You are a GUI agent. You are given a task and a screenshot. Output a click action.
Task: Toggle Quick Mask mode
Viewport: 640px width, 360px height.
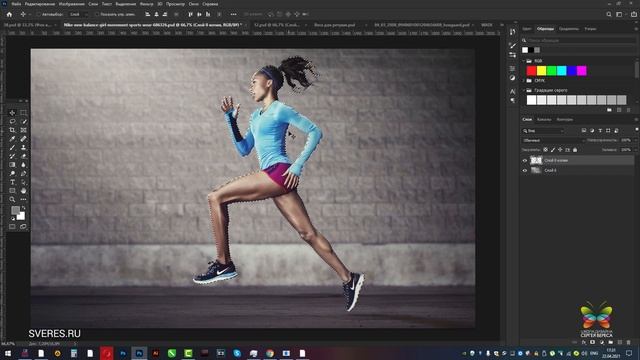[12, 227]
